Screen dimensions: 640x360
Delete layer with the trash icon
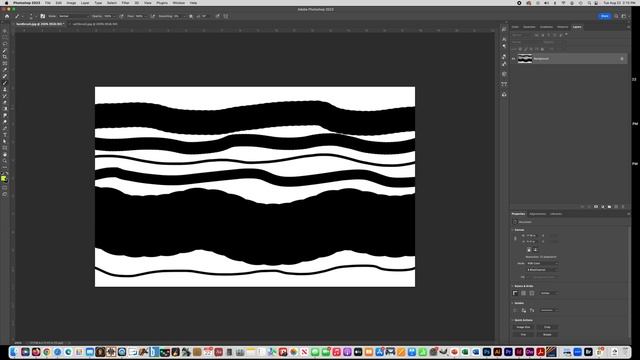[x=623, y=207]
